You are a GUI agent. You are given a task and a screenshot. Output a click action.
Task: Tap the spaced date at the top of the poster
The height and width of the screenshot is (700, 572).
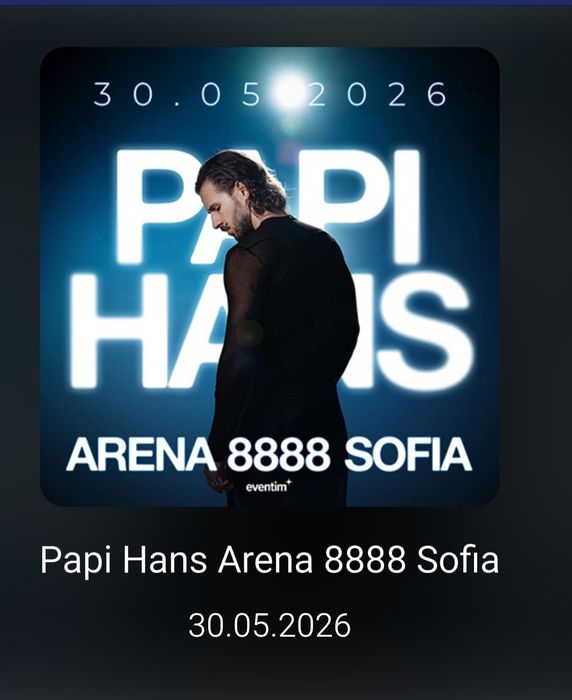point(270,94)
